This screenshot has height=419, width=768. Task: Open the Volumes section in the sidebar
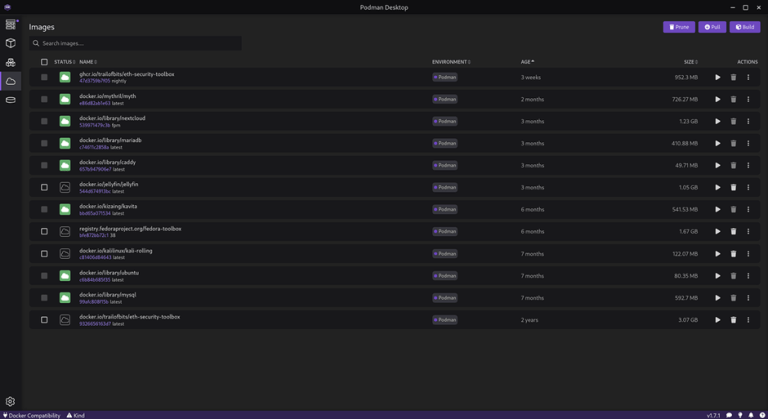pos(10,100)
